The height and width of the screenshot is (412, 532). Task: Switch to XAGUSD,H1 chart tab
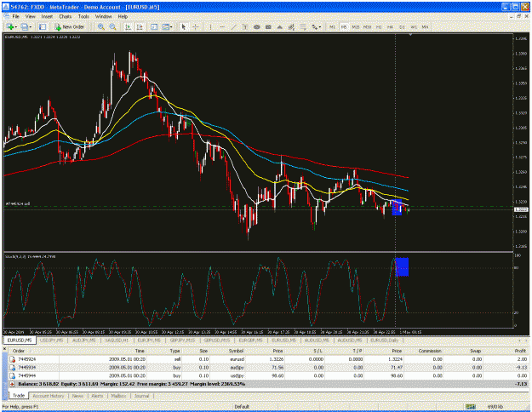click(117, 340)
